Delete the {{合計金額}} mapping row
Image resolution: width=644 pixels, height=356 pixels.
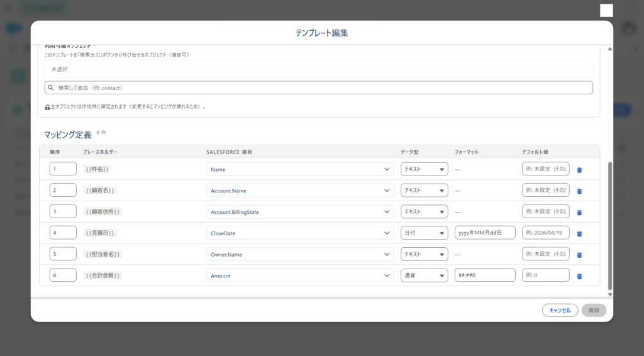click(x=579, y=277)
